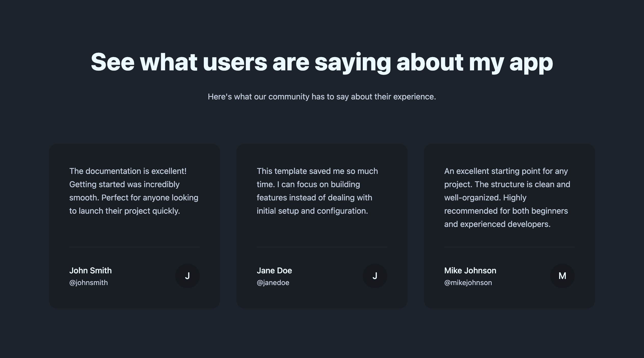Click the divider line above Mike Johnson
Screen dimensions: 644x358
pyautogui.click(x=509, y=247)
